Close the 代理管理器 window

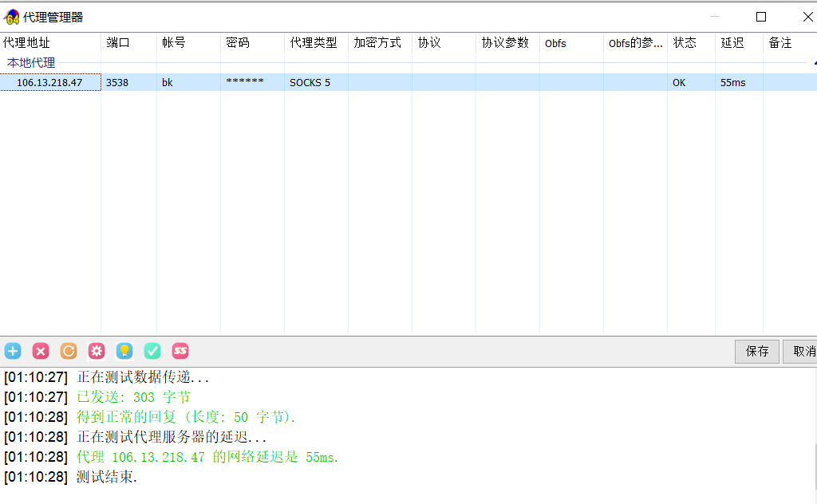[x=807, y=17]
